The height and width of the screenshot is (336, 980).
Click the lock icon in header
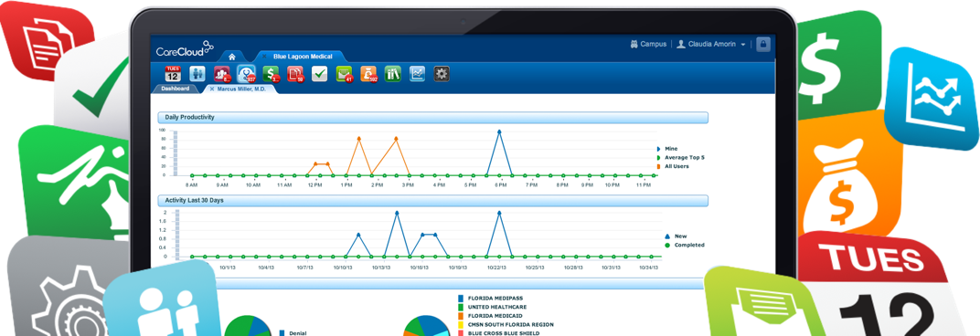763,45
